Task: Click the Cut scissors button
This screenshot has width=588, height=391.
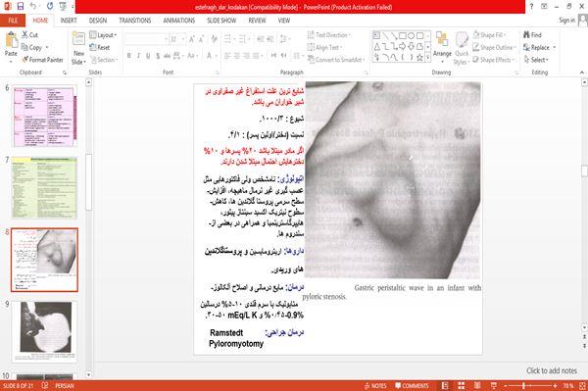Action: click(29, 35)
